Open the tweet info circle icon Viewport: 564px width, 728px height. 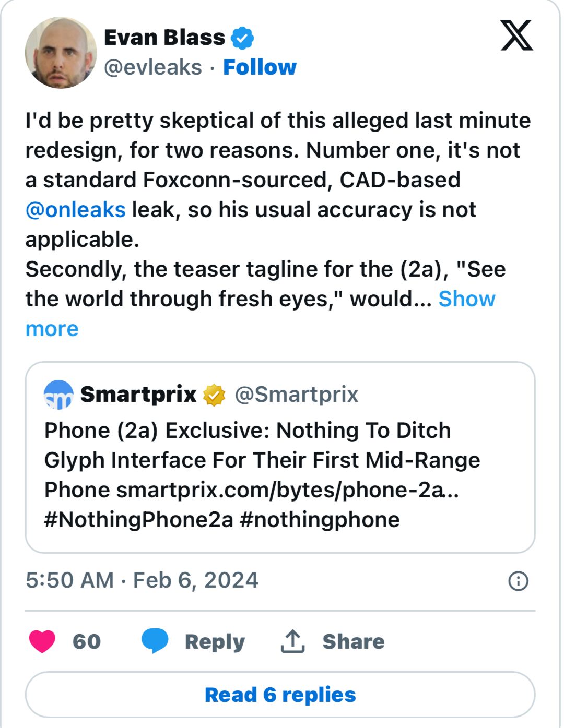(518, 581)
